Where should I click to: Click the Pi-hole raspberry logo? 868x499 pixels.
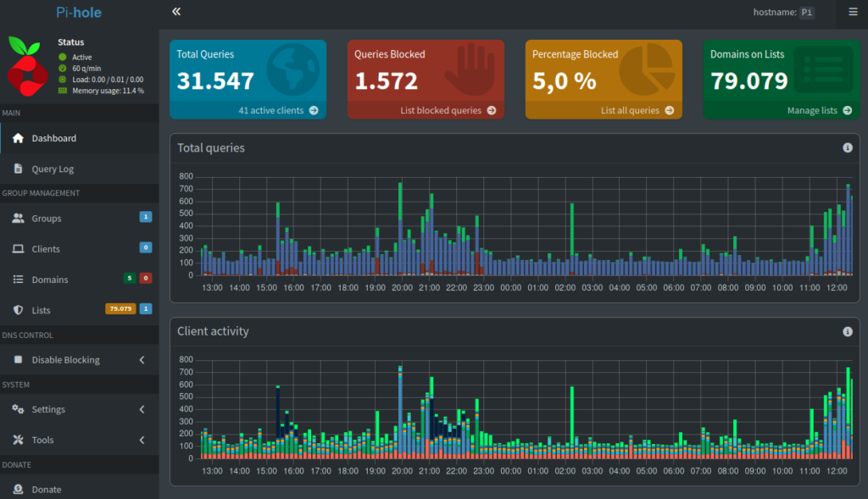[27, 65]
